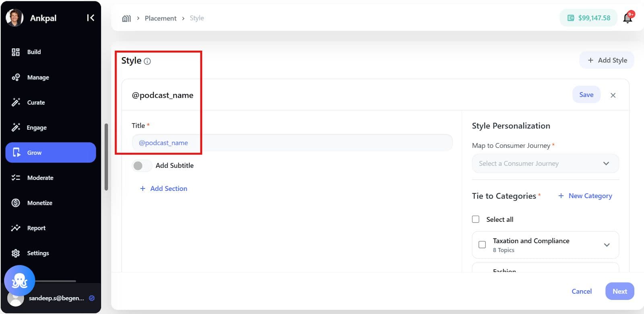Expand the Taxation and Compliance topics
The height and width of the screenshot is (314, 644).
[607, 245]
